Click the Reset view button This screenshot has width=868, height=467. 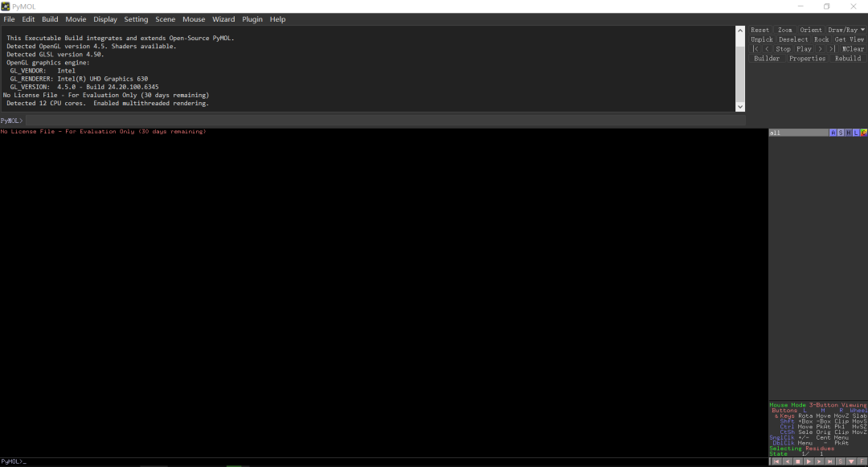pos(759,30)
